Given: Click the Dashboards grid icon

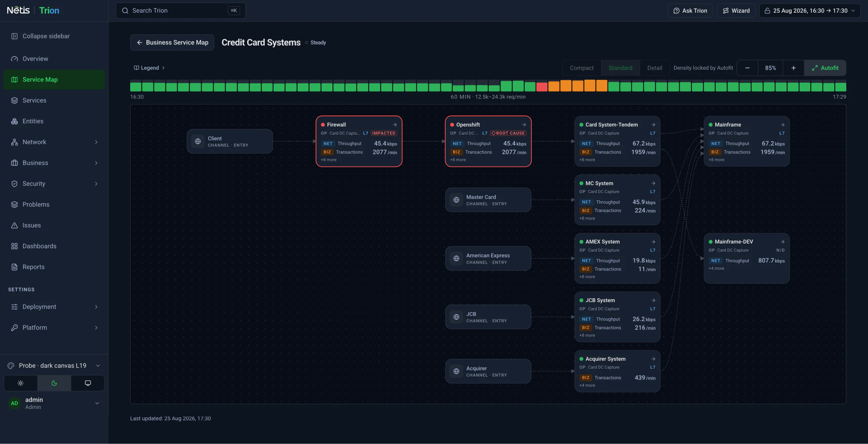Looking at the screenshot, I should tap(14, 246).
